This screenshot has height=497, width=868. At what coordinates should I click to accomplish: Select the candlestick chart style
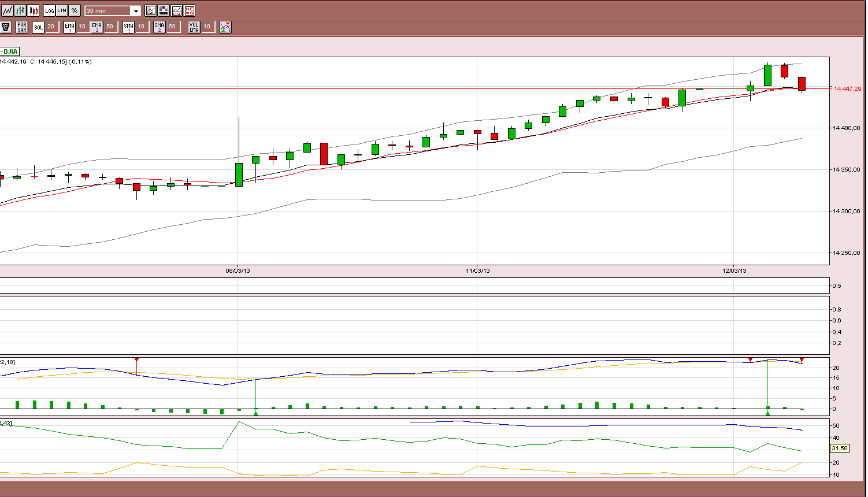[x=34, y=10]
